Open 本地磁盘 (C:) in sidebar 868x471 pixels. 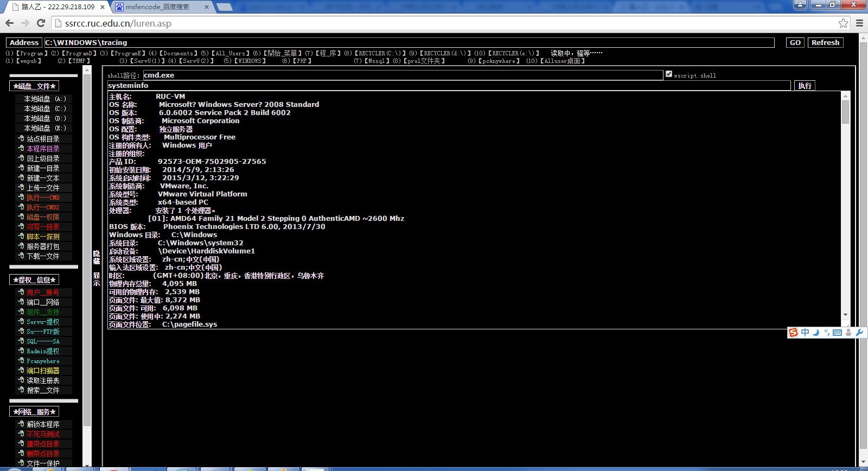click(45, 109)
